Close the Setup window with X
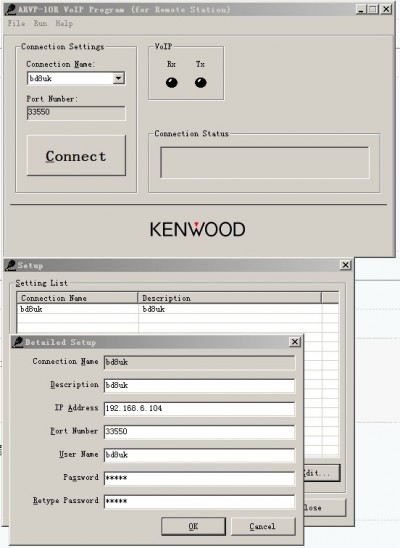This screenshot has height=548, width=400. (x=345, y=265)
